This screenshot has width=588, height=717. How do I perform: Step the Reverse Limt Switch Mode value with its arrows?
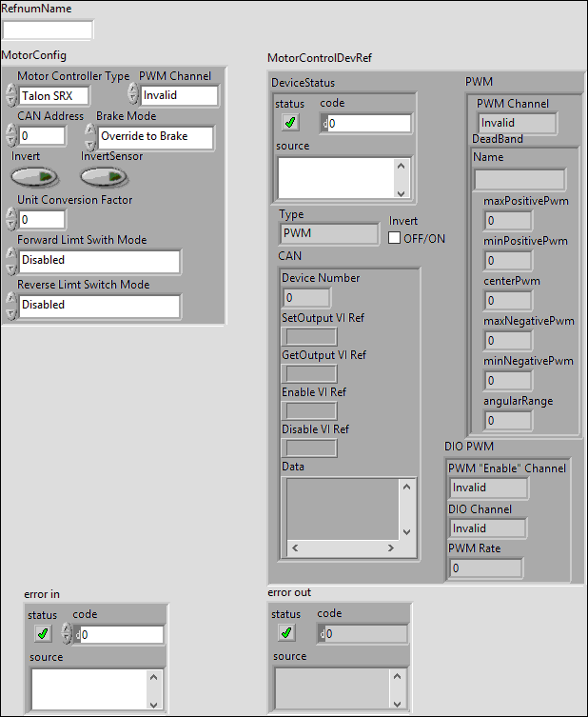click(x=11, y=307)
